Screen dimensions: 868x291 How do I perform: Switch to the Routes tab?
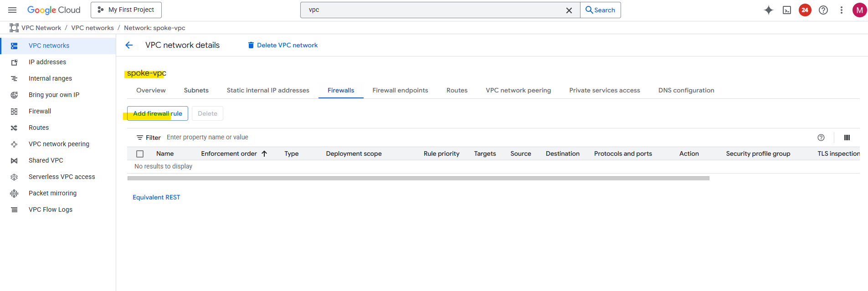coord(457,90)
